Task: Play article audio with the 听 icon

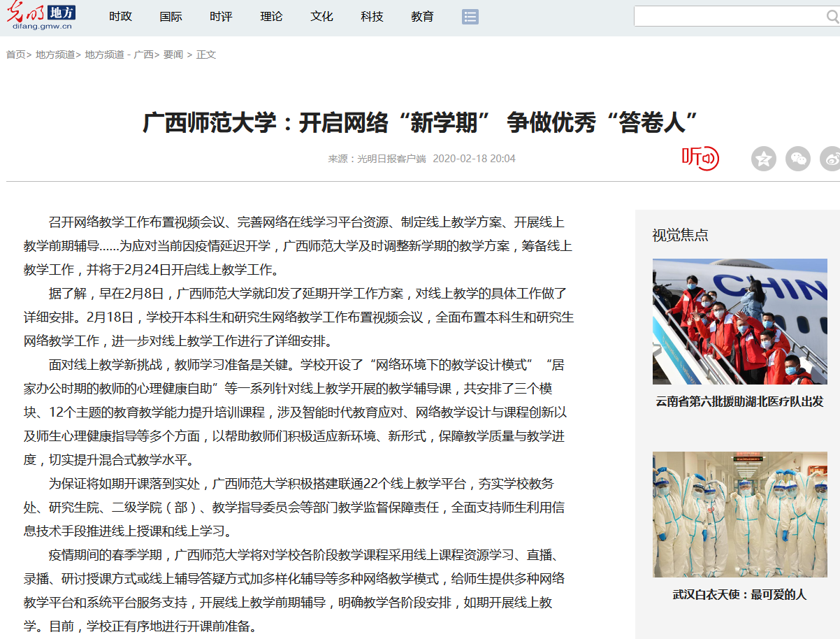Action: (x=700, y=158)
